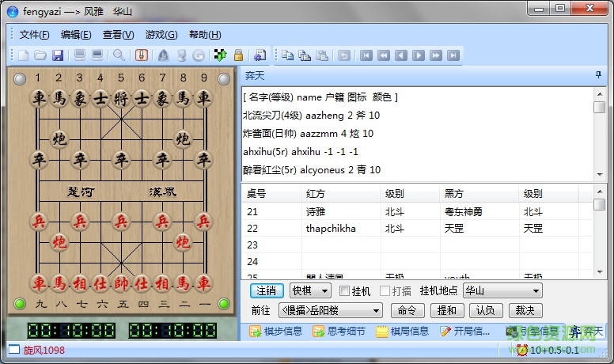Click the copy pages toolbar icon
This screenshot has height=364, width=614.
(x=288, y=55)
